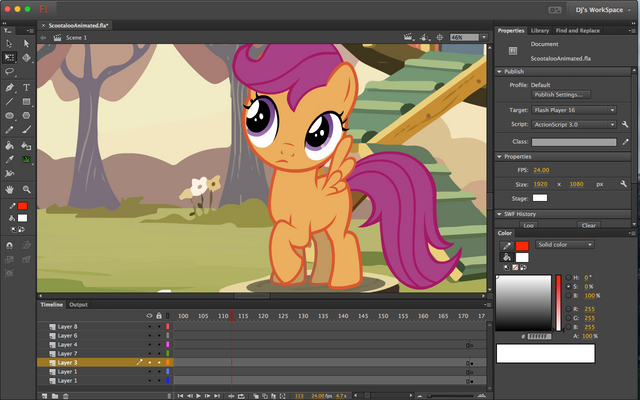Select the Rectangle tool
This screenshot has width=640, height=400.
click(27, 102)
